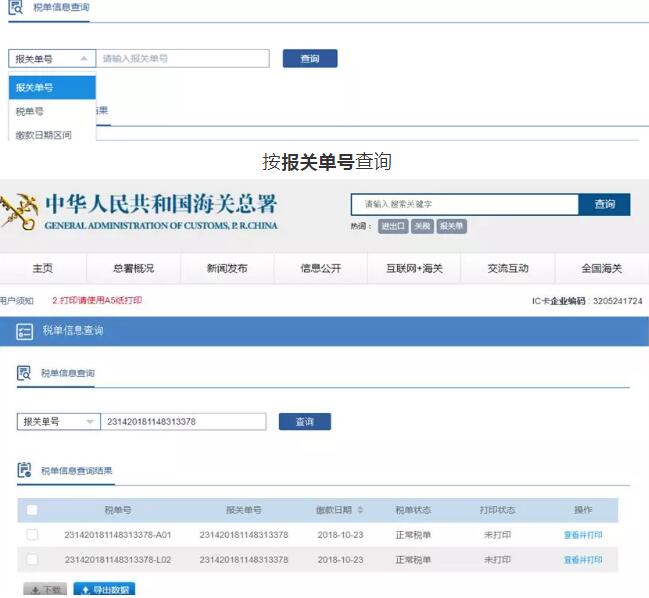Click the 报关单 hot keyword tag
The width and height of the screenshot is (649, 598).
click(452, 227)
